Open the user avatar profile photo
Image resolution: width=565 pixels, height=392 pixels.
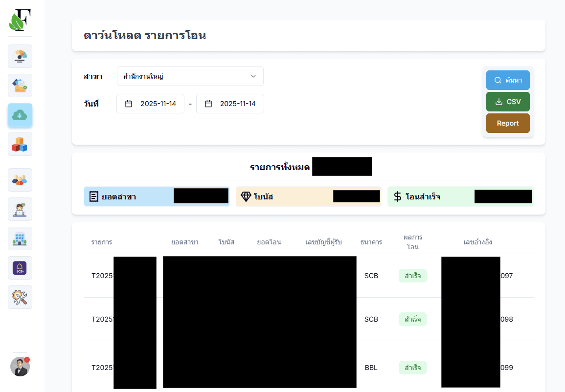point(20,366)
